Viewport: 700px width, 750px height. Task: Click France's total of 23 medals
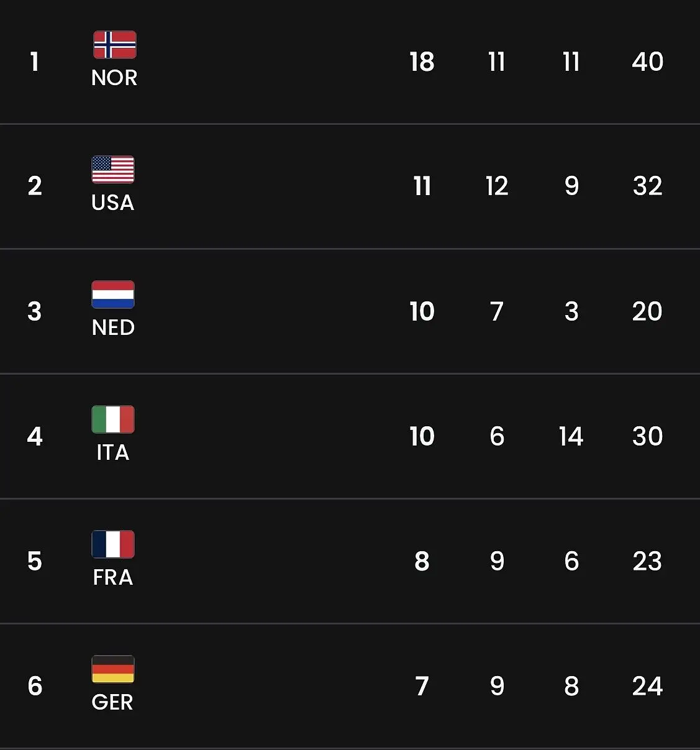pos(647,561)
